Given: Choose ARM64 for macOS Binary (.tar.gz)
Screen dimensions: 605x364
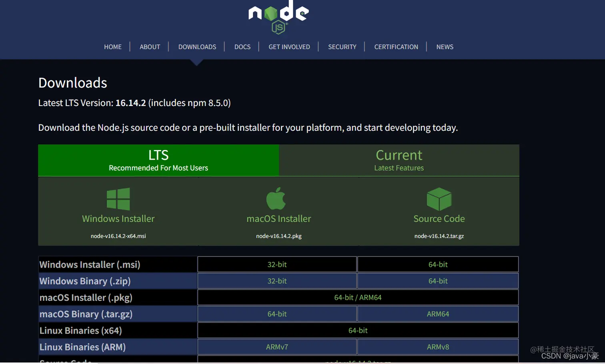Looking at the screenshot, I should [438, 314].
